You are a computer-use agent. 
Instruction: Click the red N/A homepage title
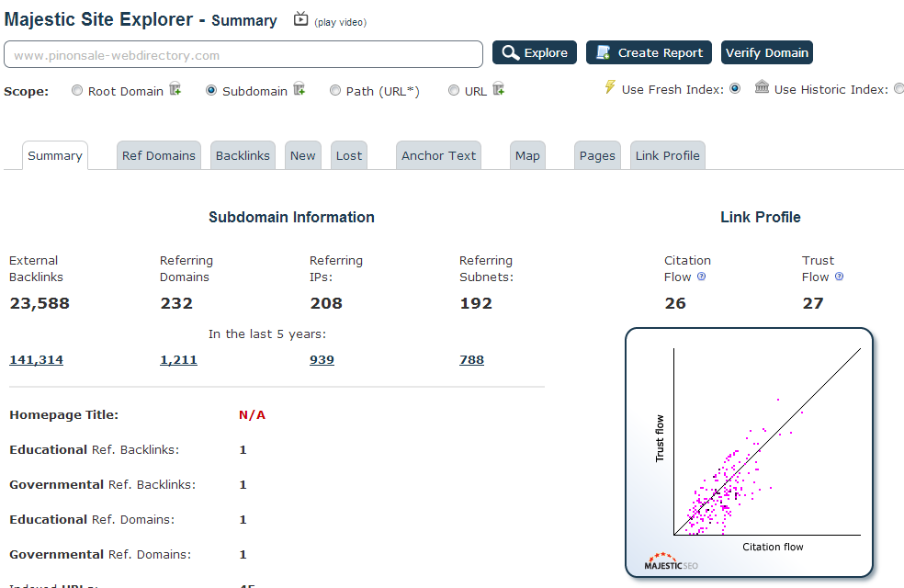pos(252,415)
